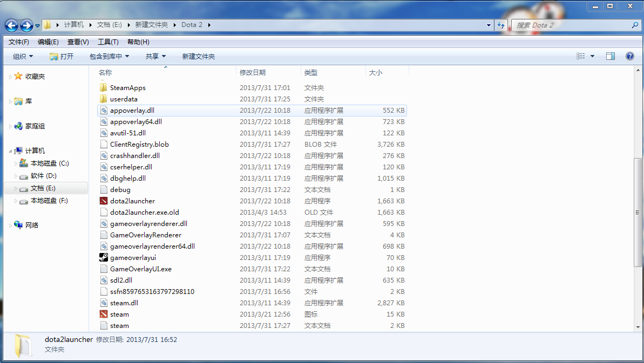Image resolution: width=644 pixels, height=363 pixels.
Task: Select steam.dll file icon
Action: pos(104,303)
